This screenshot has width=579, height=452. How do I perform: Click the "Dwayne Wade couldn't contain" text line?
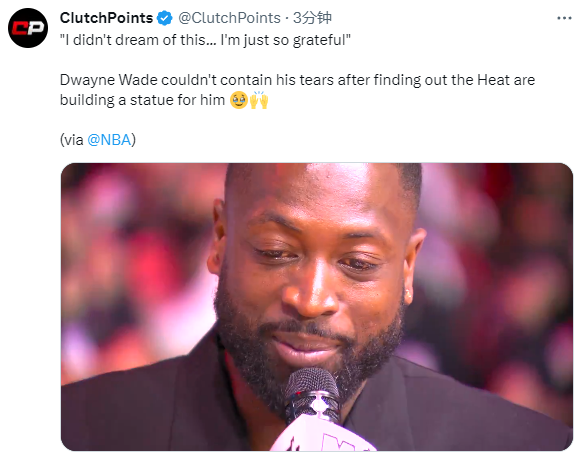[297, 80]
